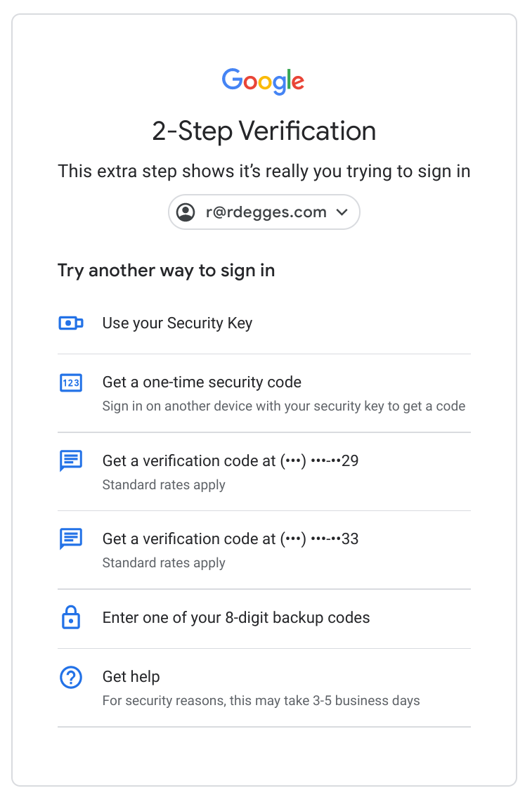Click the Security Key icon
The image size is (532, 800).
click(71, 323)
